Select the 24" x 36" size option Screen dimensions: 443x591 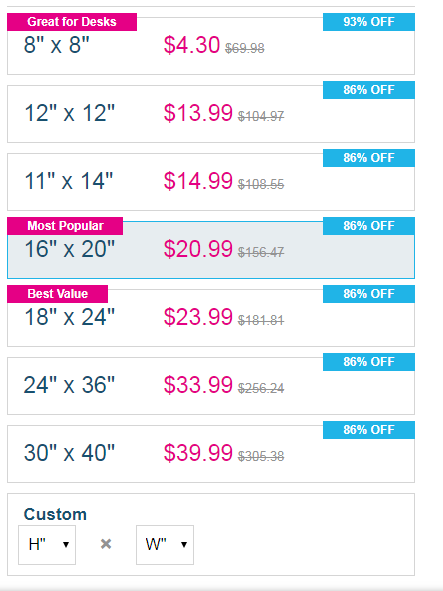coord(211,386)
